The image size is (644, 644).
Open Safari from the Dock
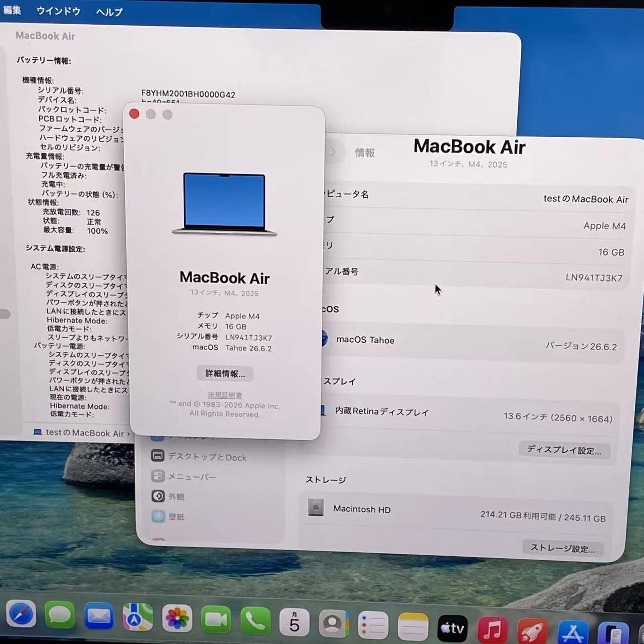click(21, 615)
